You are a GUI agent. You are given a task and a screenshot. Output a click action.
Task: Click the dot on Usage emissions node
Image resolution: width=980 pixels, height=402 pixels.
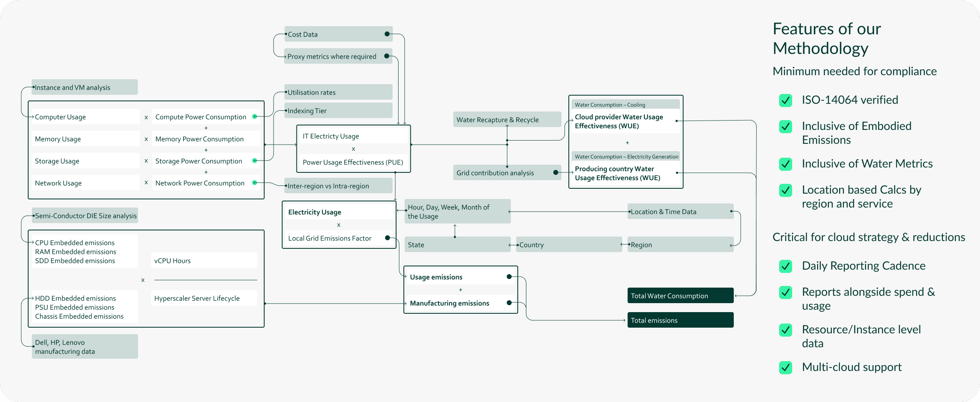509,277
